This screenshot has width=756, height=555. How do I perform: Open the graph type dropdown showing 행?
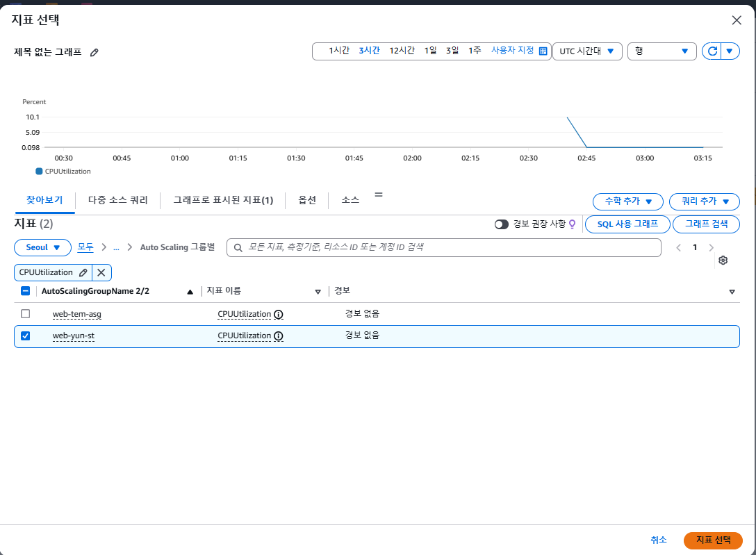coord(661,51)
